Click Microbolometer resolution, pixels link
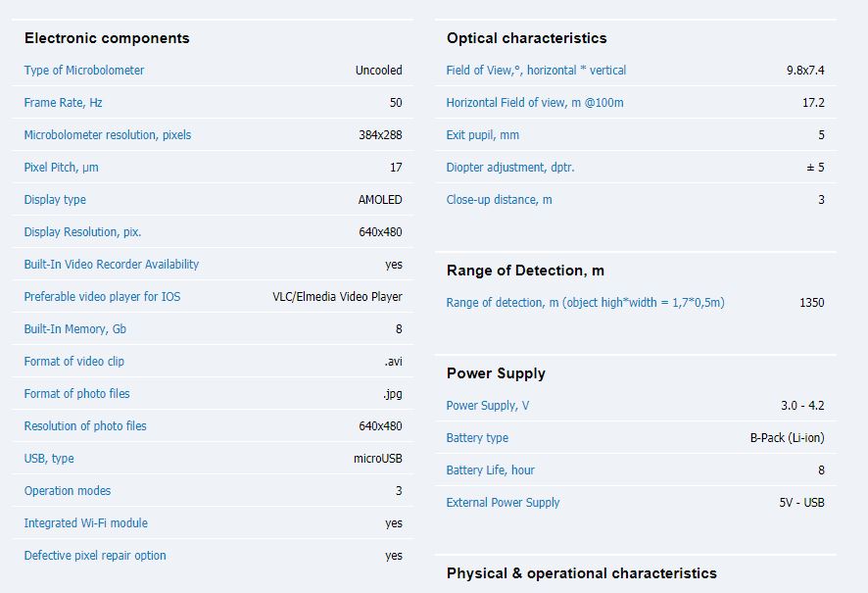Image resolution: width=868 pixels, height=593 pixels. tap(108, 135)
